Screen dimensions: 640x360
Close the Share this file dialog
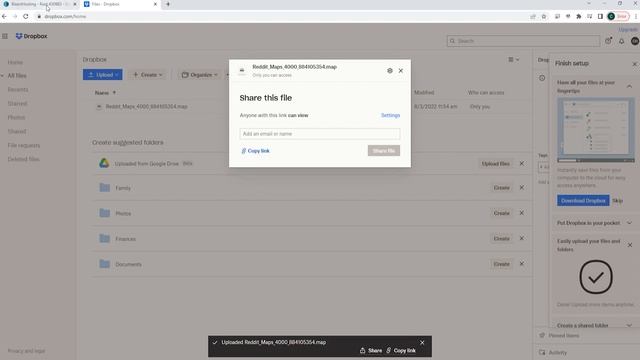coord(401,71)
